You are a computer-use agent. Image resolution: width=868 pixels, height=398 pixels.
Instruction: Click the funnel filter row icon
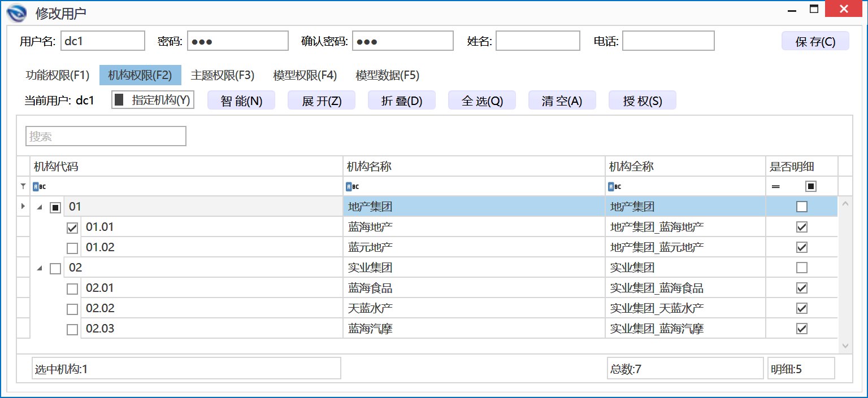[23, 186]
